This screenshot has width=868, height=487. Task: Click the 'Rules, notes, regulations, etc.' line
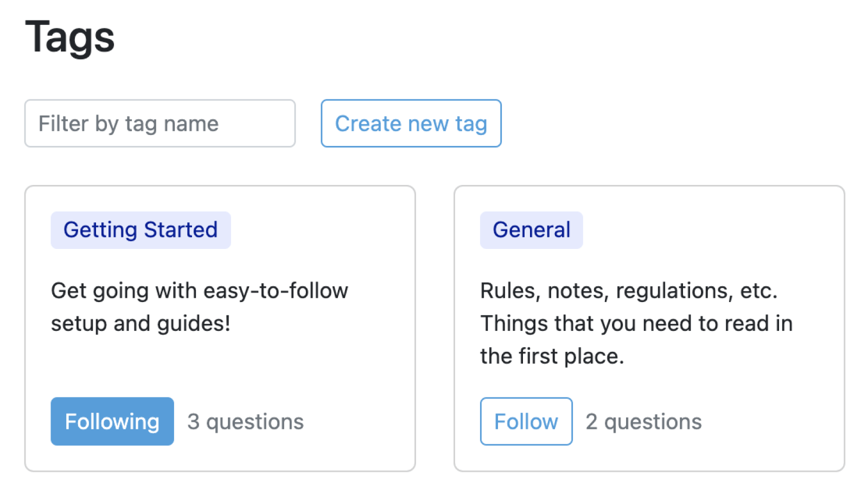click(x=629, y=291)
